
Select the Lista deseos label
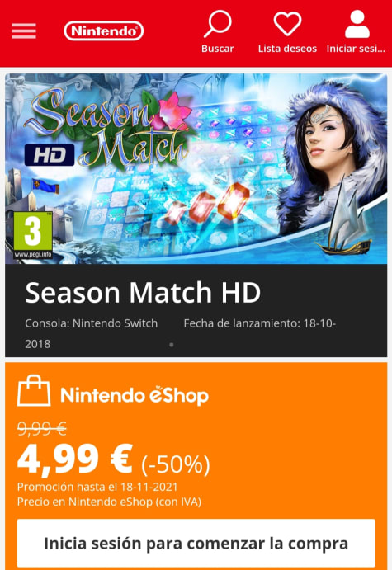(x=287, y=49)
